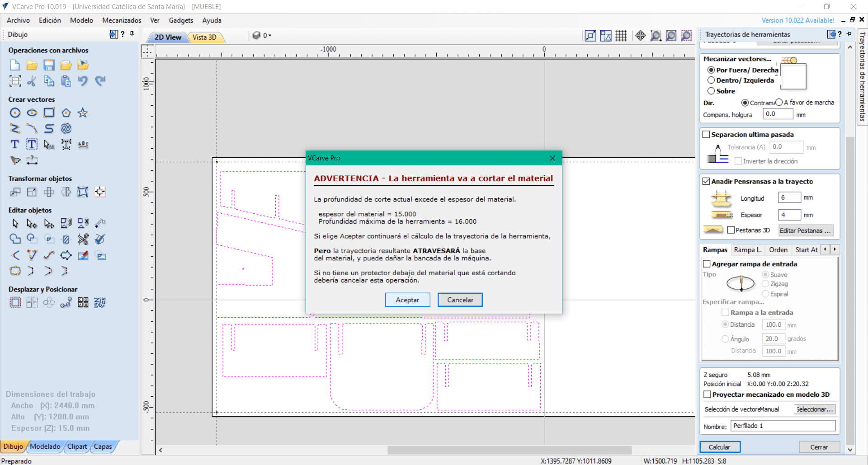
Task: Activate the arrow Selection tool
Action: 15,224
